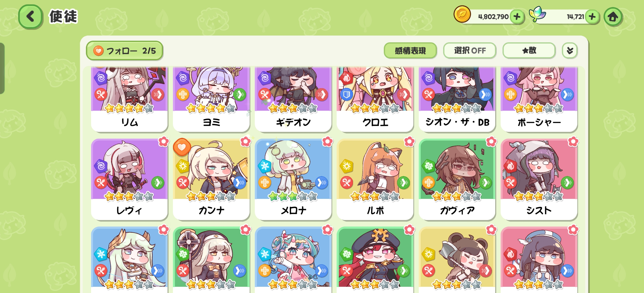Click the pink flower badge on レヴィ
This screenshot has height=293, width=644.
coord(164,141)
